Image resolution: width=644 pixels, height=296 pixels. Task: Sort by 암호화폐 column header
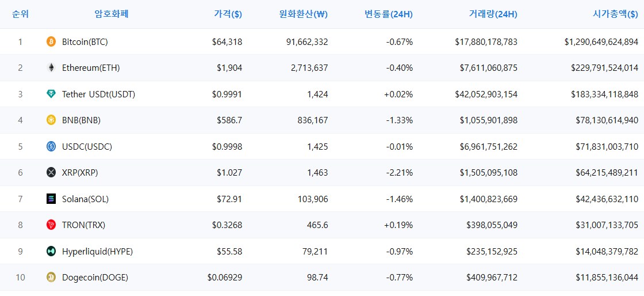click(112, 14)
